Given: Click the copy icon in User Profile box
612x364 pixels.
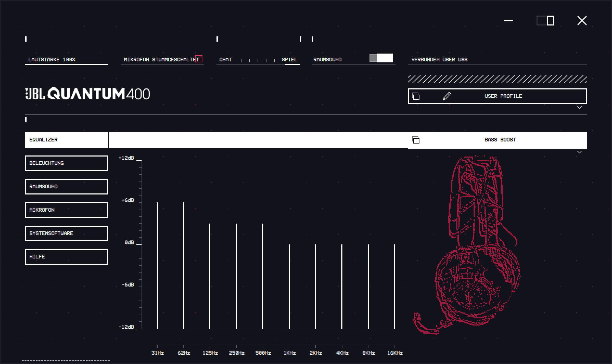Looking at the screenshot, I should 416,96.
